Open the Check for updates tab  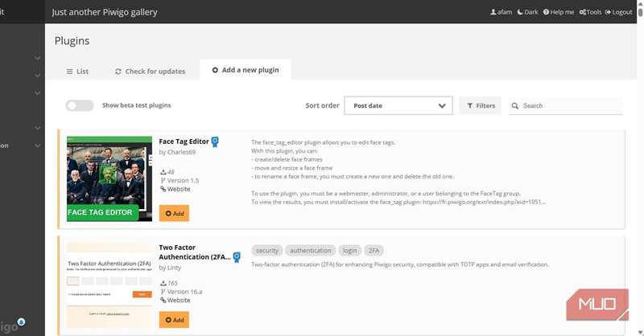pyautogui.click(x=150, y=71)
